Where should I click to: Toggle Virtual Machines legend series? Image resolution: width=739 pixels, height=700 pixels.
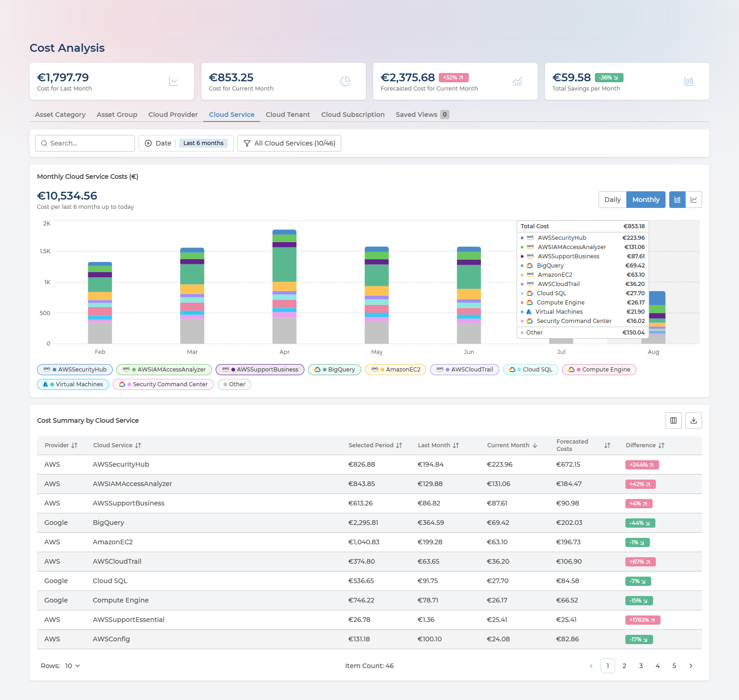tap(73, 384)
